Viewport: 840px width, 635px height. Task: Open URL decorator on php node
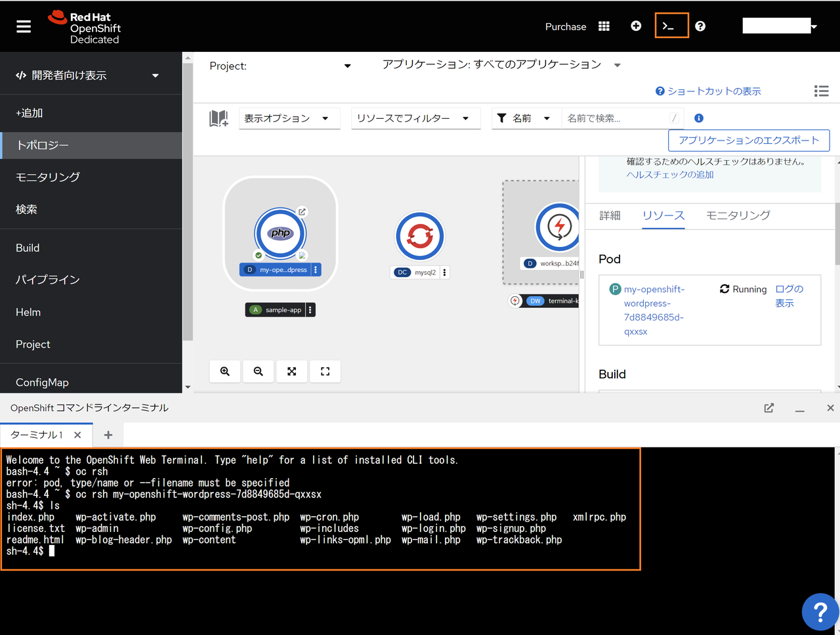pyautogui.click(x=302, y=212)
